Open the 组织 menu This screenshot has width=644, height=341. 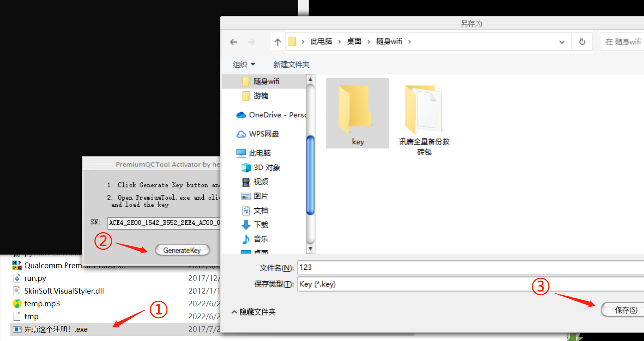pyautogui.click(x=244, y=65)
